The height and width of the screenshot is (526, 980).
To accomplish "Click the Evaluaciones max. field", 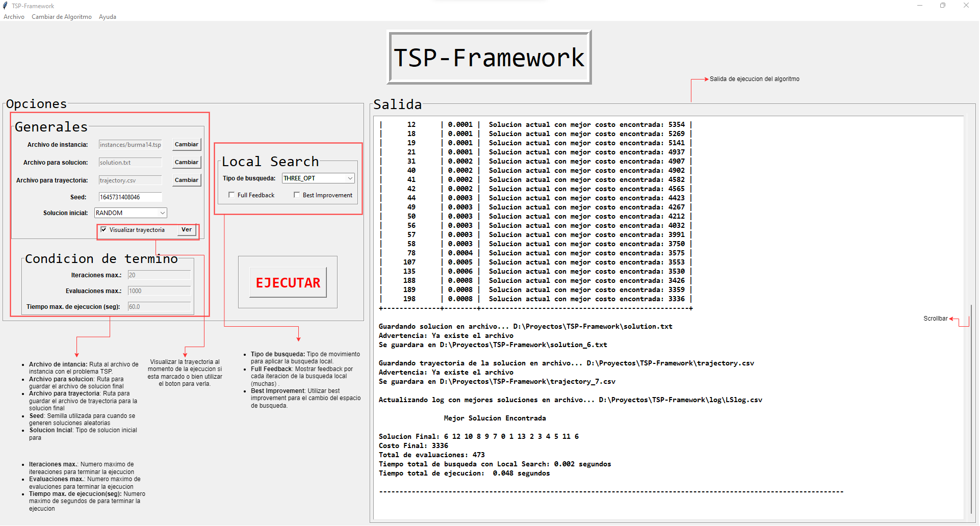I will 159,291.
